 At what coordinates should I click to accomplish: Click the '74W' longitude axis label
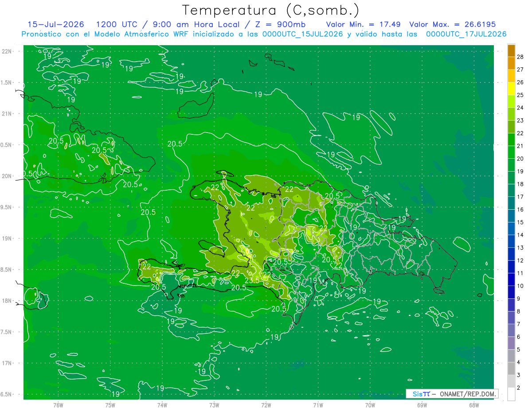(162, 405)
